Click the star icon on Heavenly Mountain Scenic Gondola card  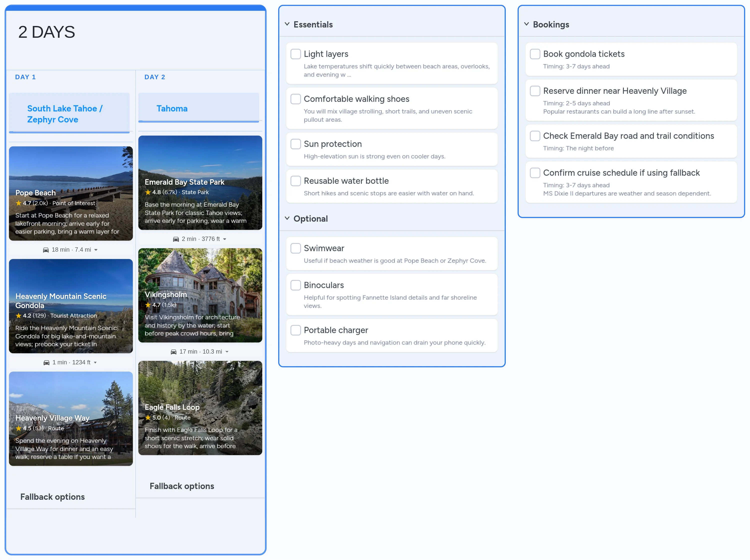pos(19,316)
